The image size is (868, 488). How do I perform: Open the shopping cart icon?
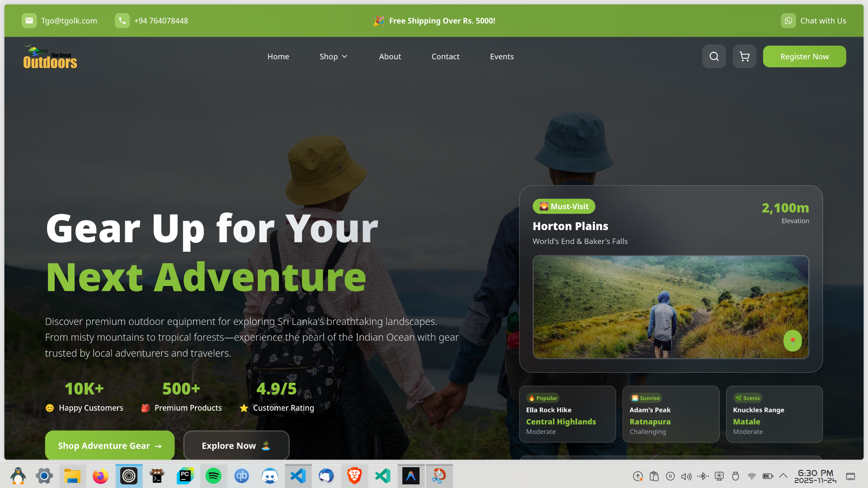(x=744, y=56)
